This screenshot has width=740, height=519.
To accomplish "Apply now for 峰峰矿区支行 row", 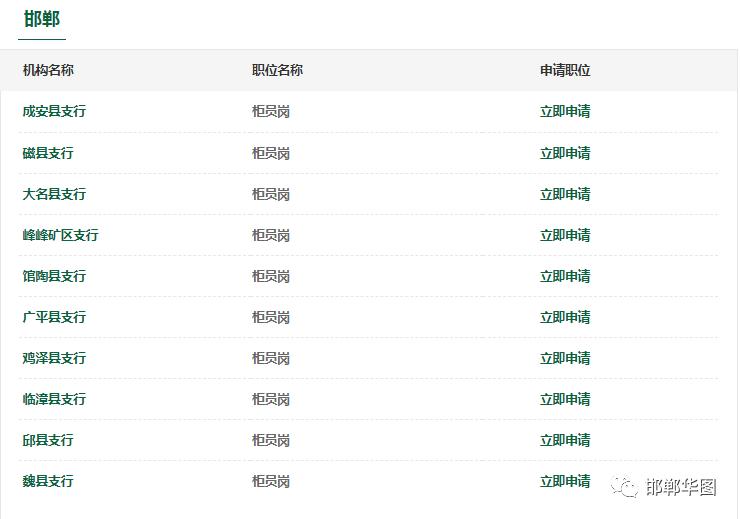I will click(565, 235).
